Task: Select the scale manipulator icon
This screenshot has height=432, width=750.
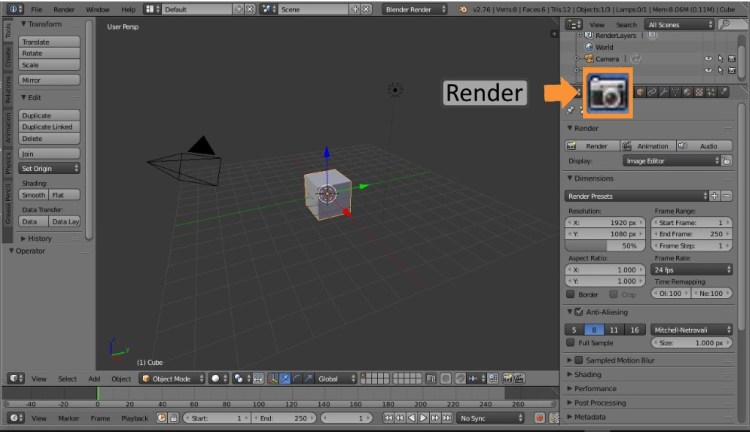Action: tap(309, 379)
